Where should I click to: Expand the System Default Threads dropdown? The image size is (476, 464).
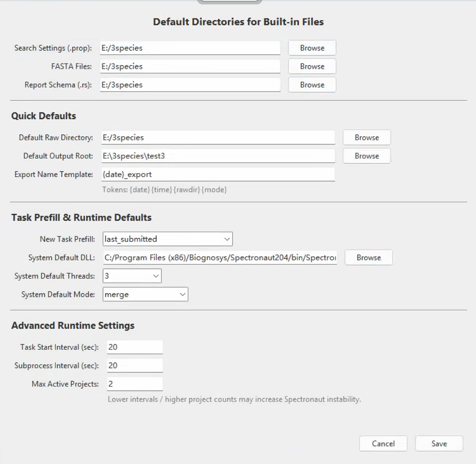coord(132,276)
